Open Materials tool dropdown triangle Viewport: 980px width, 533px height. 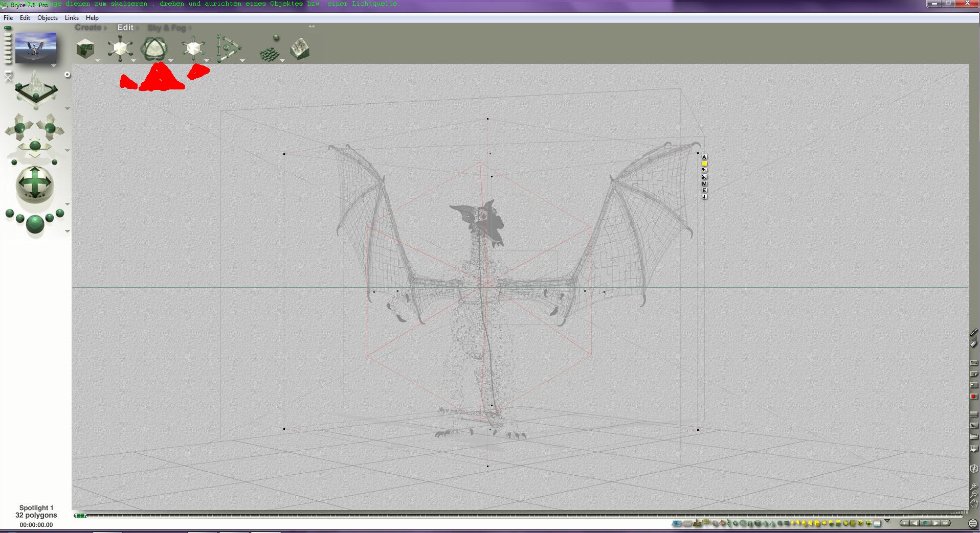[x=98, y=61]
